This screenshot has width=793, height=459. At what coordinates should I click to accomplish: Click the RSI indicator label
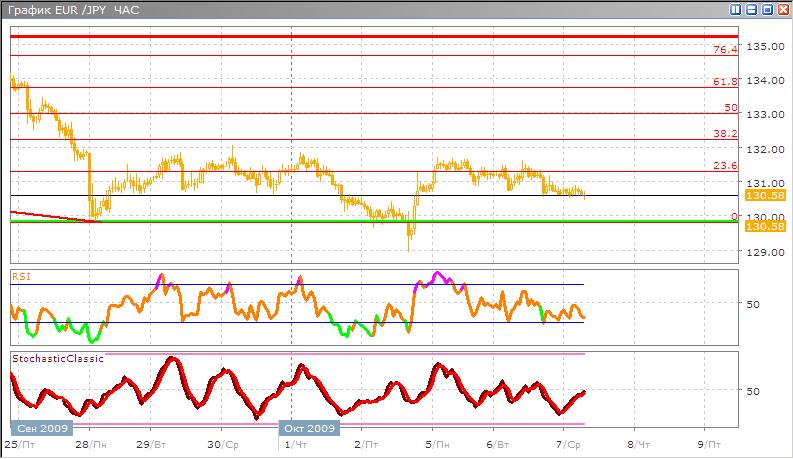tap(21, 273)
